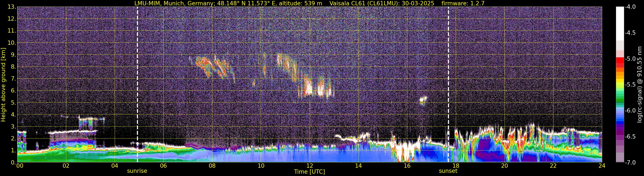Click the '7.' tick on the height axis
The height and width of the screenshot is (176, 644).
click(13, 79)
